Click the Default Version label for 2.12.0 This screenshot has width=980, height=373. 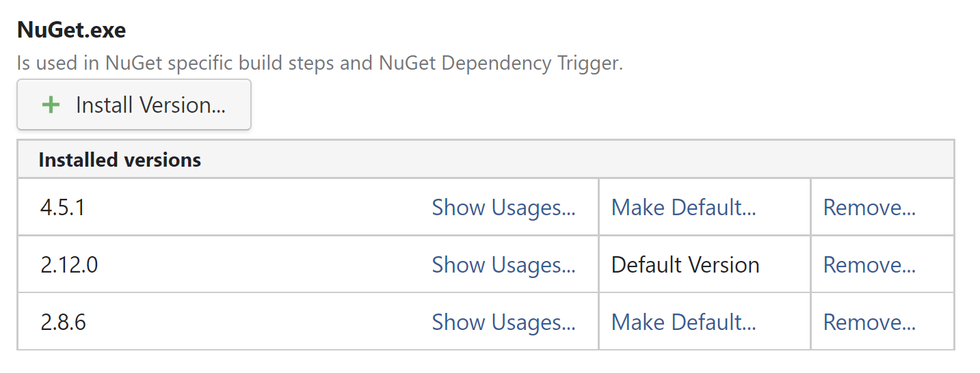pos(685,265)
